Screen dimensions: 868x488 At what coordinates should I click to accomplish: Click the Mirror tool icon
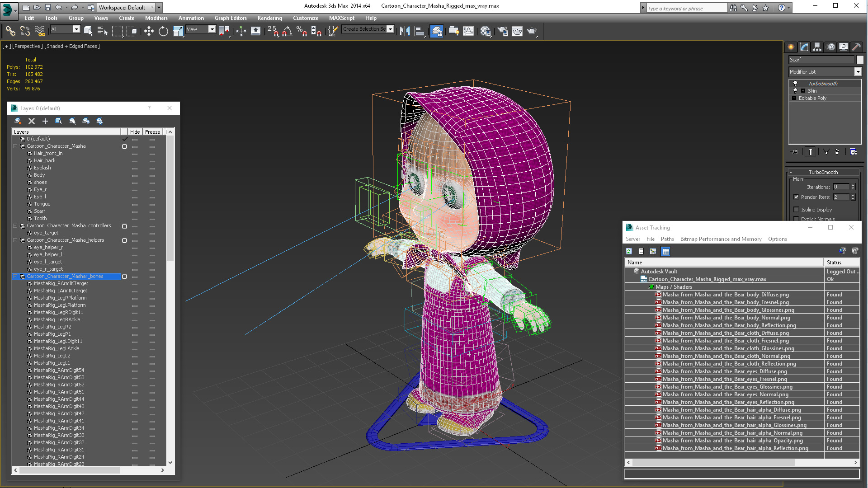pyautogui.click(x=405, y=31)
